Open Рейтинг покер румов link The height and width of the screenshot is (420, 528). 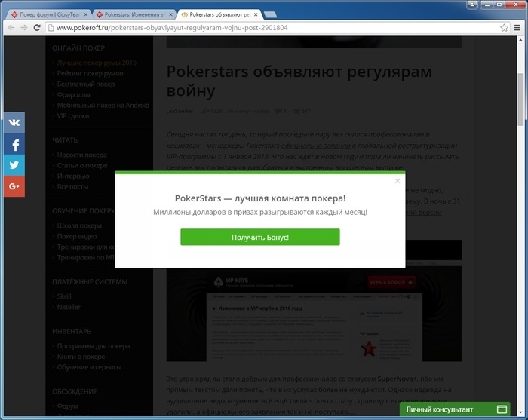pos(90,73)
